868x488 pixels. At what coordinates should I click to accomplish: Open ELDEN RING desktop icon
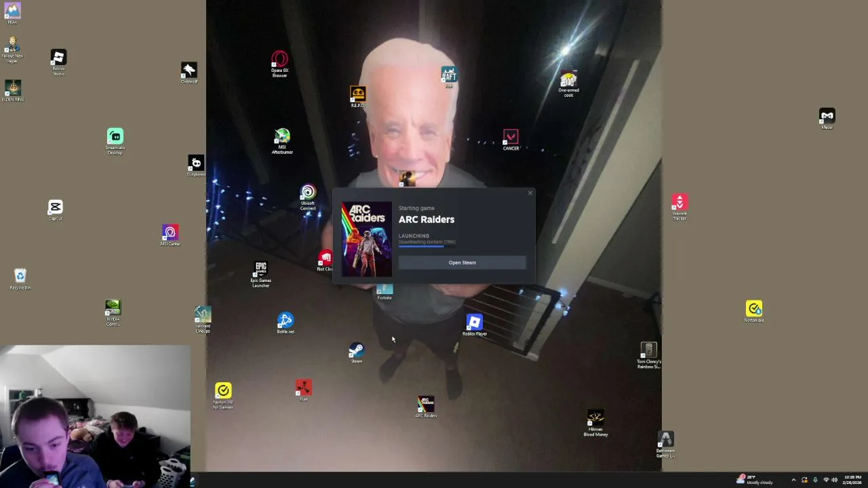coord(12,91)
